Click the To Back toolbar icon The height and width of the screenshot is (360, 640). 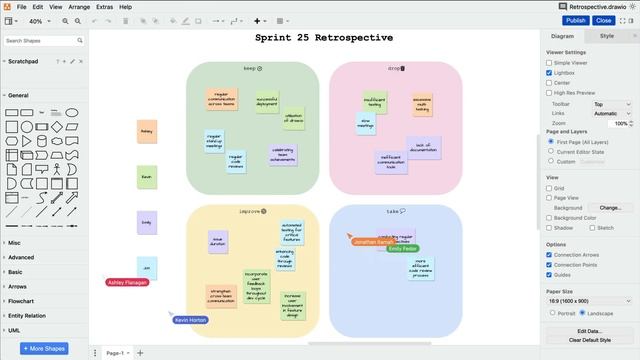pyautogui.click(x=156, y=21)
